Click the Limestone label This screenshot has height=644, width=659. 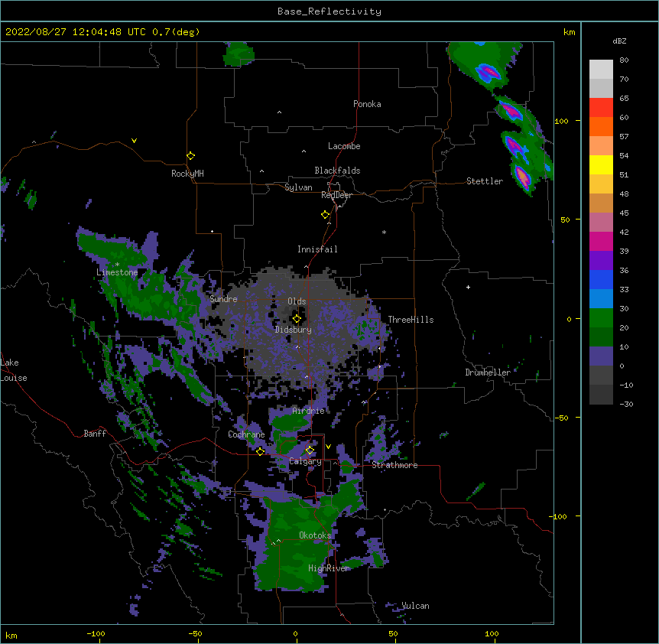tap(117, 272)
